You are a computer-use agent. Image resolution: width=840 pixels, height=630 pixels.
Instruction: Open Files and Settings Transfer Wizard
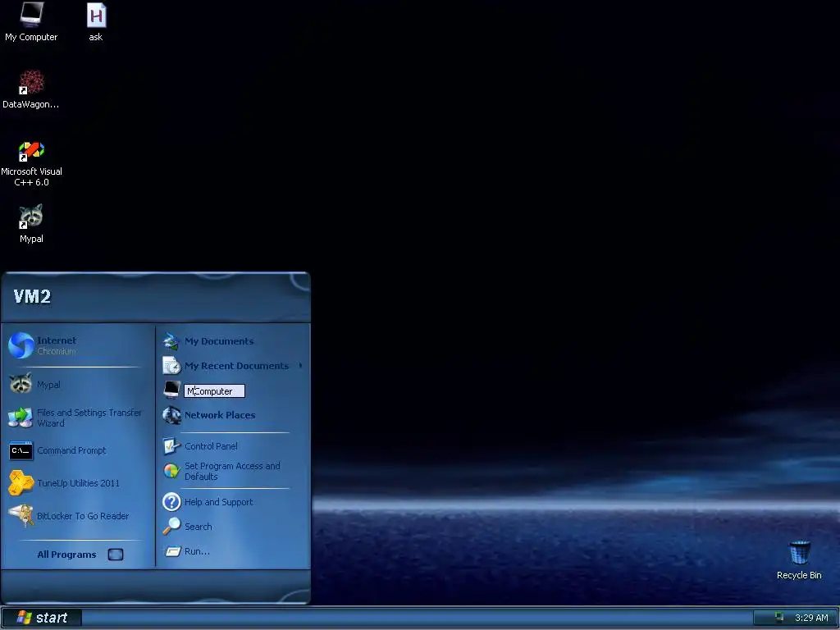[x=78, y=418]
